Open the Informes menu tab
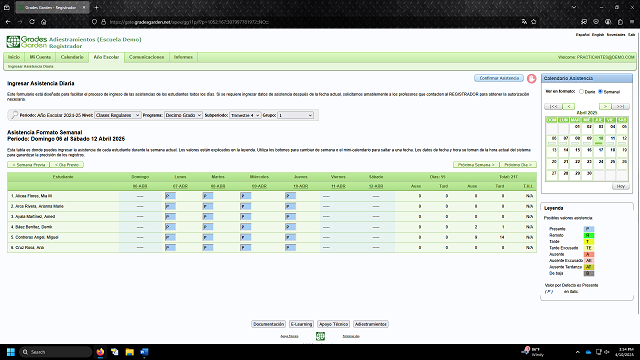640x360 pixels. click(x=183, y=57)
